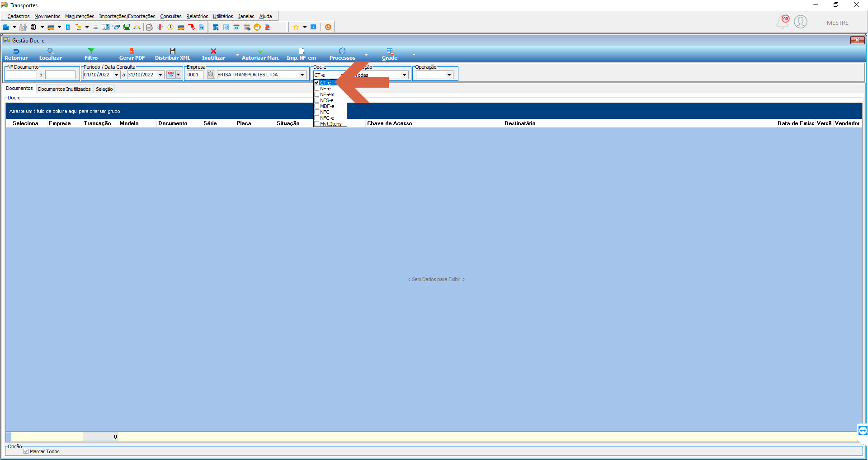
Task: Open the Cadastros menu
Action: pyautogui.click(x=19, y=16)
